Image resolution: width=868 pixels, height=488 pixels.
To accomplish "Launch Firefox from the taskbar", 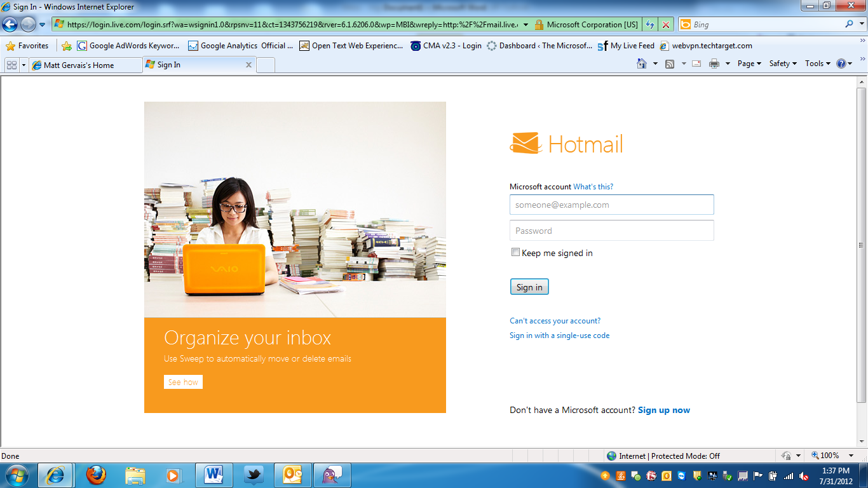I will (x=95, y=475).
